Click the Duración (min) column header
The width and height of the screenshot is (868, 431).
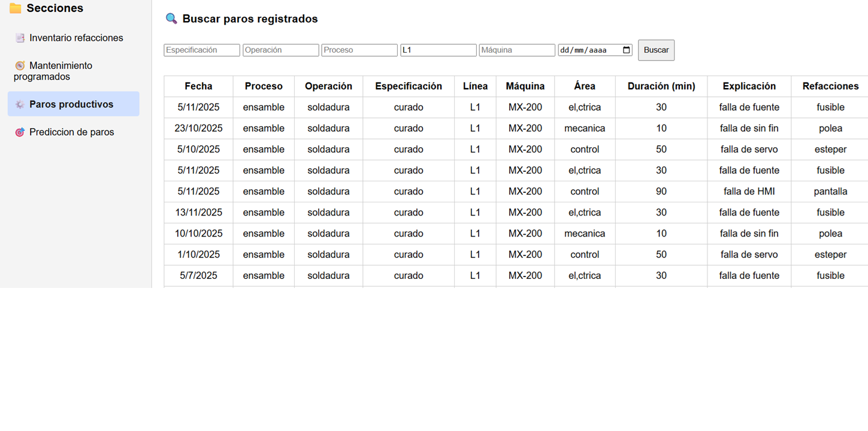click(x=661, y=86)
